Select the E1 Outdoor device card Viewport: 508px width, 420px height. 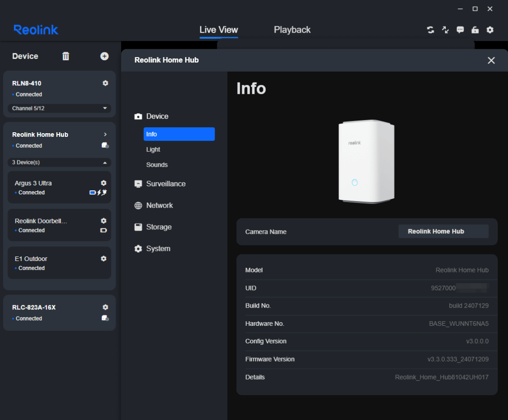point(59,263)
